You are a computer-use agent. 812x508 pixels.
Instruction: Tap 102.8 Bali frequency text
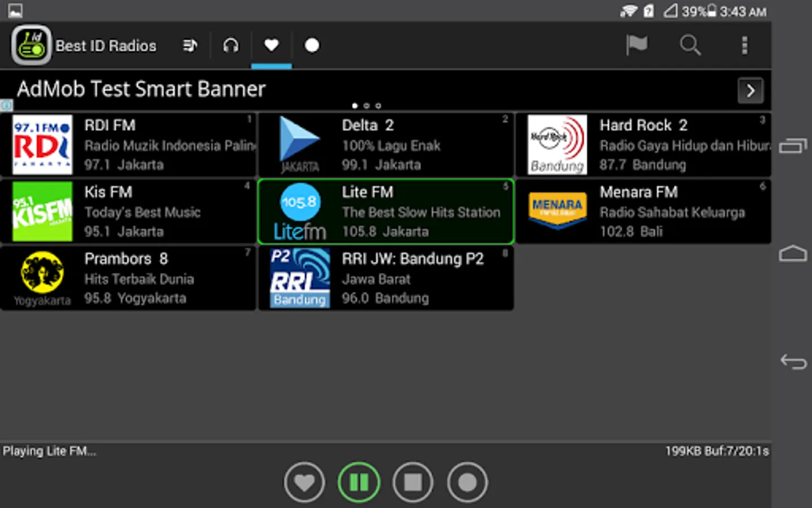pos(631,231)
